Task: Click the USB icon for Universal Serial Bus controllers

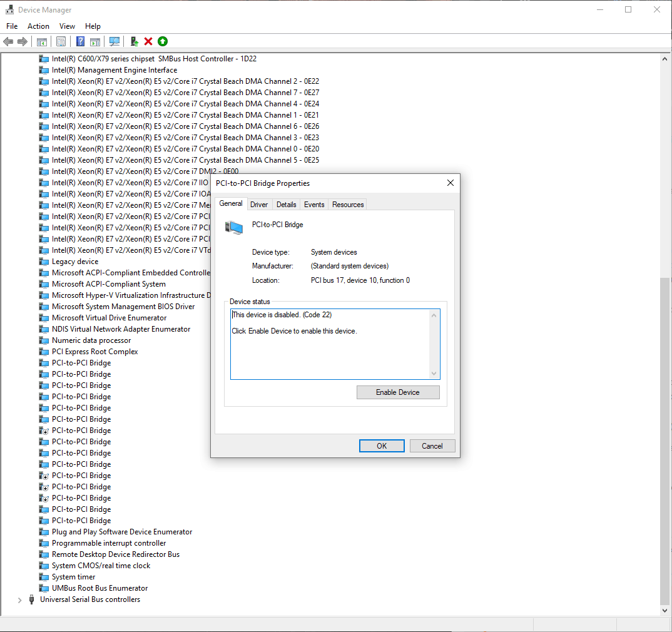Action: tap(31, 599)
